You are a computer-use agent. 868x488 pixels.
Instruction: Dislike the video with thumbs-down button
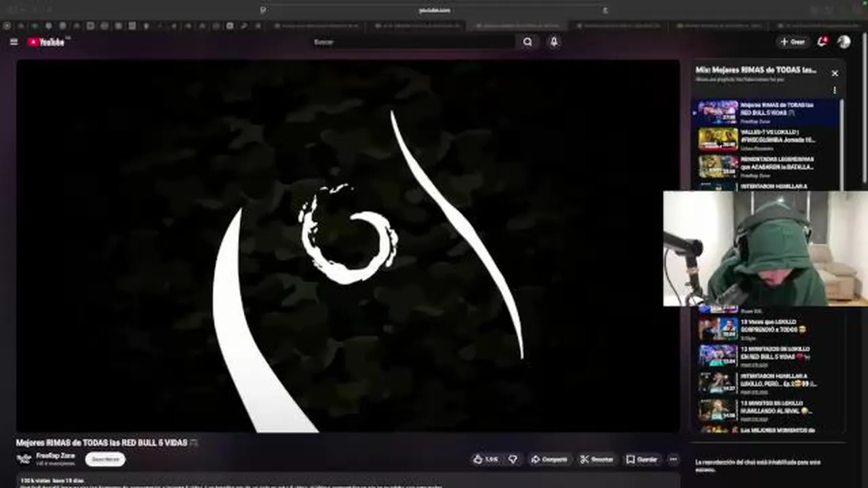click(513, 459)
